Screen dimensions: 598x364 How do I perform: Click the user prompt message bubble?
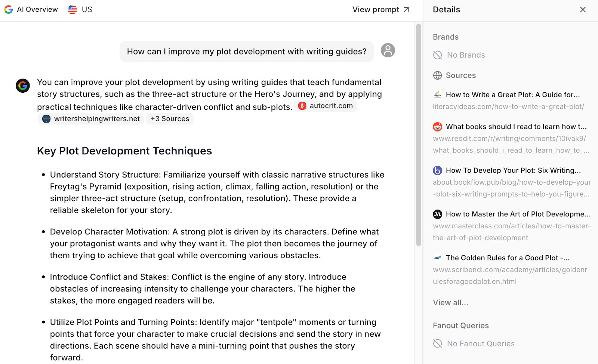coord(246,52)
